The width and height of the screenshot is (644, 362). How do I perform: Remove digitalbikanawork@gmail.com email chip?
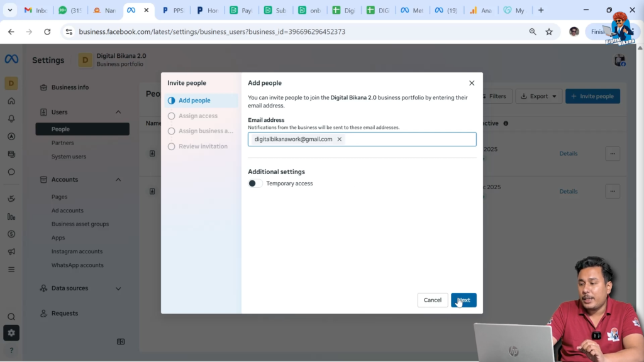pos(339,139)
